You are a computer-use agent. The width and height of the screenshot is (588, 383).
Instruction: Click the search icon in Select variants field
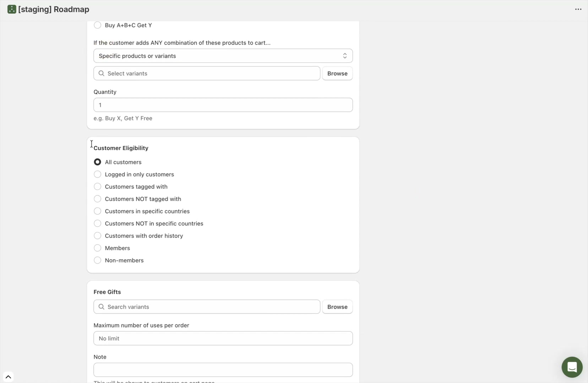102,73
